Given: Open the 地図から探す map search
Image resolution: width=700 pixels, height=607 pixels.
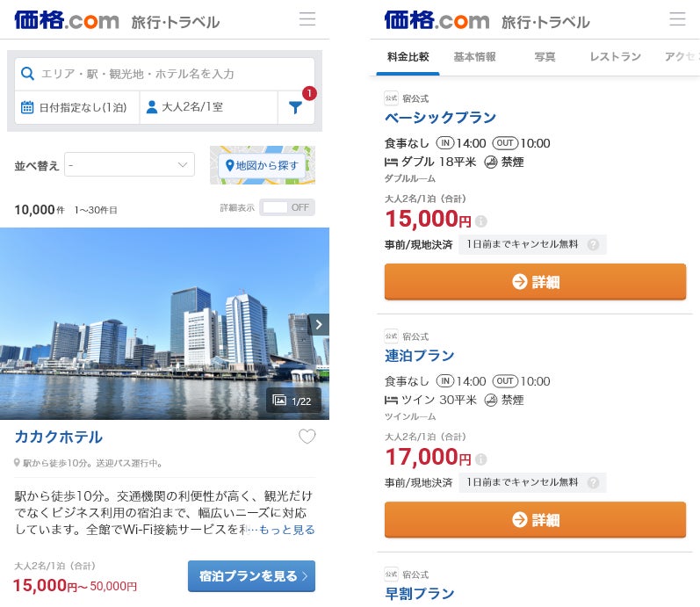Looking at the screenshot, I should click(263, 165).
